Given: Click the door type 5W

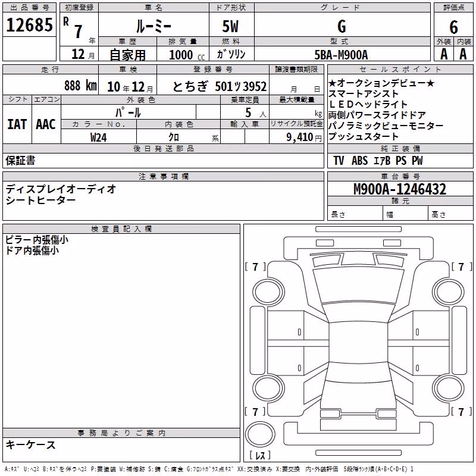Looking at the screenshot, I should (231, 26).
